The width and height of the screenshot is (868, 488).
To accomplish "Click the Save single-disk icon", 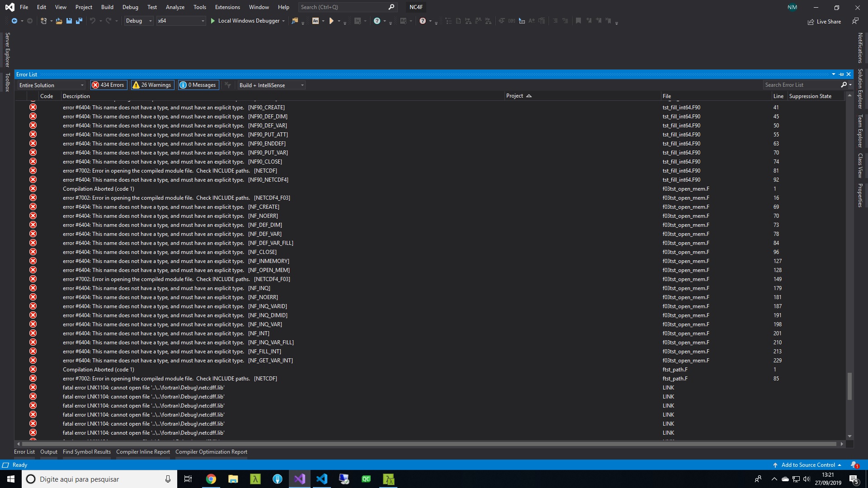I will (69, 21).
